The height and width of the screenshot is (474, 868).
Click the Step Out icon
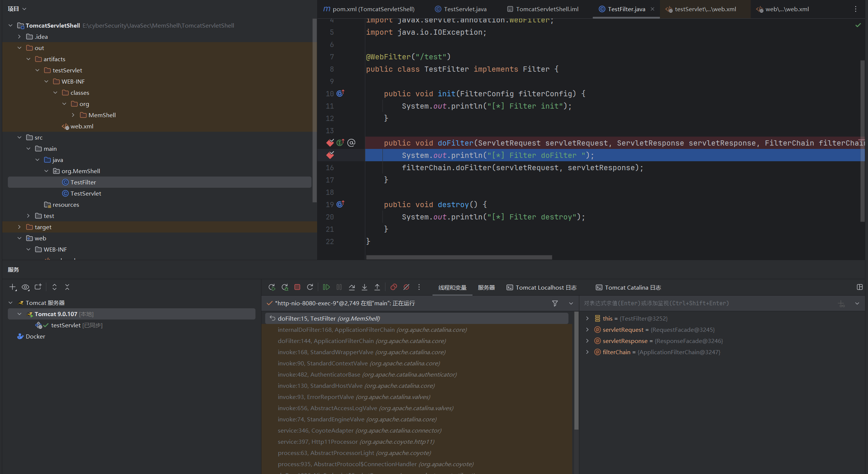[x=377, y=287]
